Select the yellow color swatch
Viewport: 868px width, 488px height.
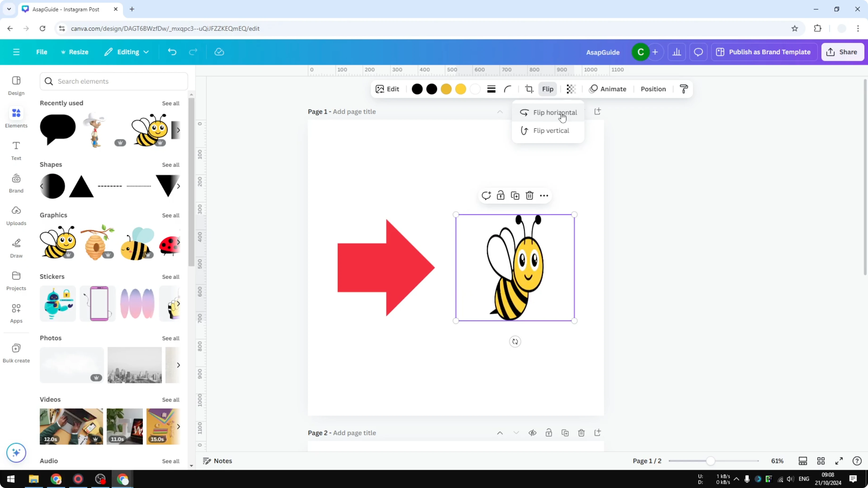click(461, 89)
